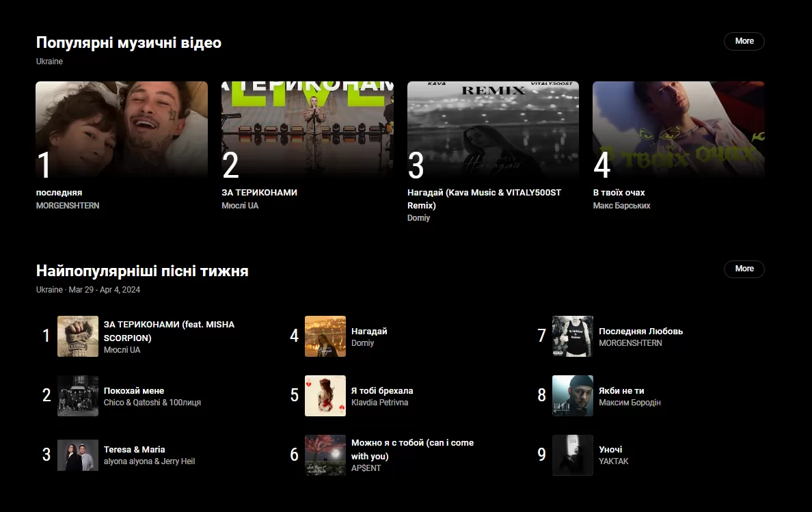
Task: Open song Можно я с тобой (can i come with you)
Action: 412,449
